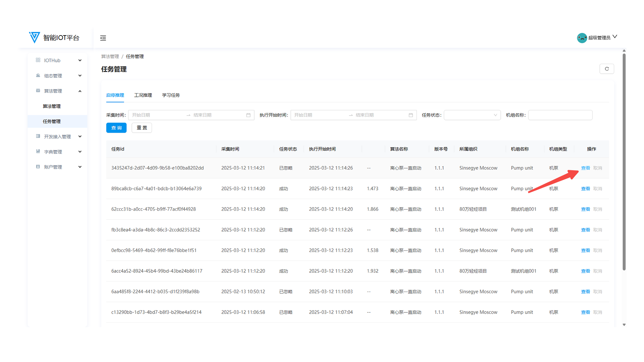Click the blue 查询 button

116,128
